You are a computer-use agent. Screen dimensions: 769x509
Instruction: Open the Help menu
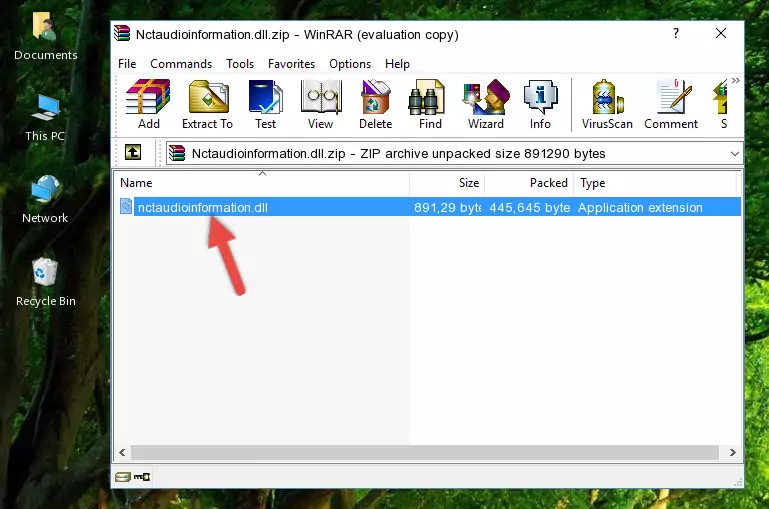click(x=397, y=64)
